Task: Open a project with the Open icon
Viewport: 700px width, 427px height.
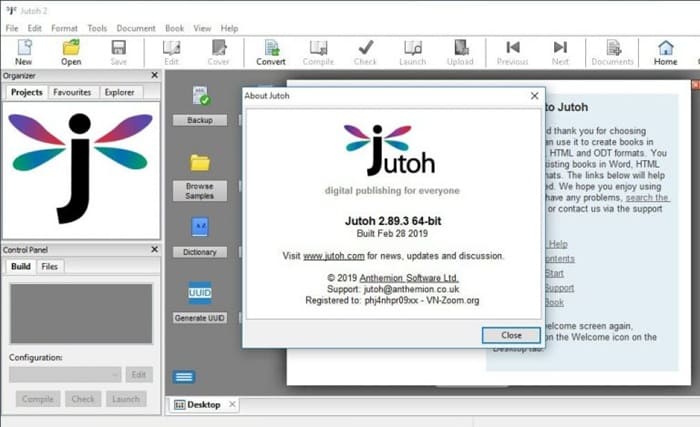Action: point(71,48)
